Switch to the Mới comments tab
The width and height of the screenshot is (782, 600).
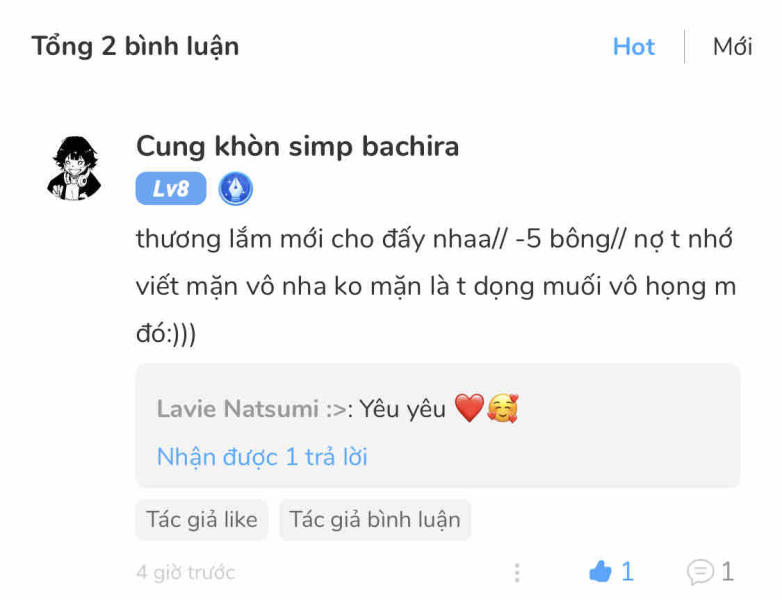[x=732, y=47]
